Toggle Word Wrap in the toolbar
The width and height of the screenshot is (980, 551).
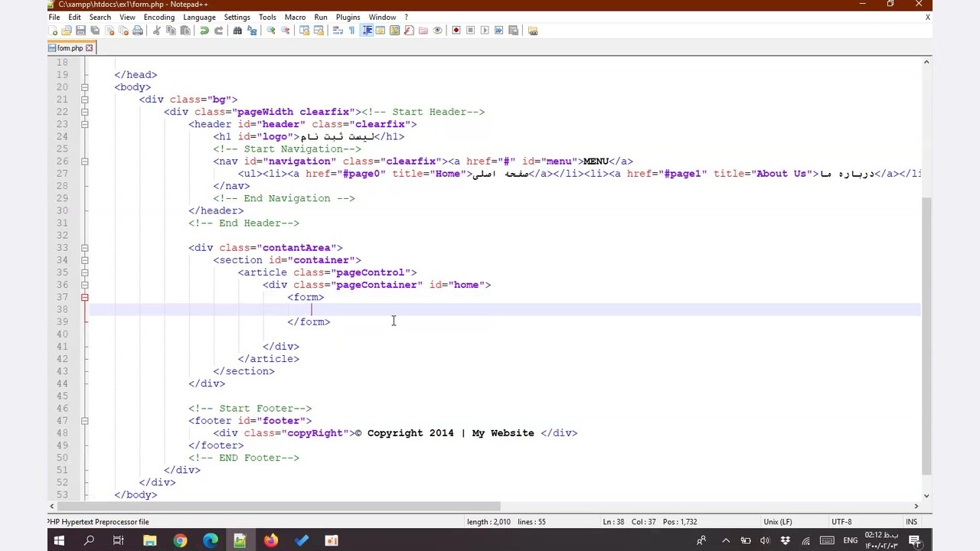(x=338, y=31)
